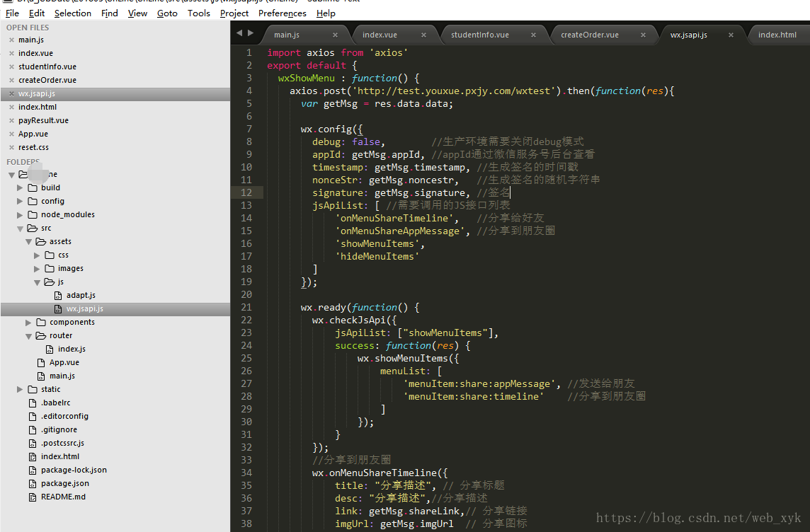
Task: Open the Preferences menu
Action: click(283, 13)
